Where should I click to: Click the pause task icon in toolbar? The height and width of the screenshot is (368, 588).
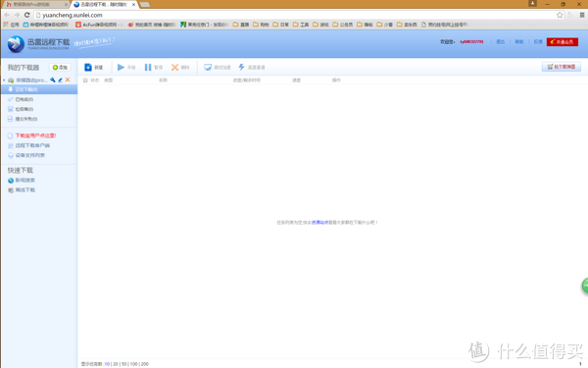[148, 67]
